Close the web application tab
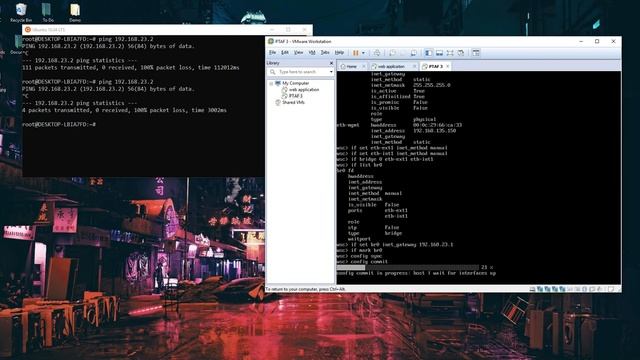This screenshot has height=360, width=640. pos(414,66)
